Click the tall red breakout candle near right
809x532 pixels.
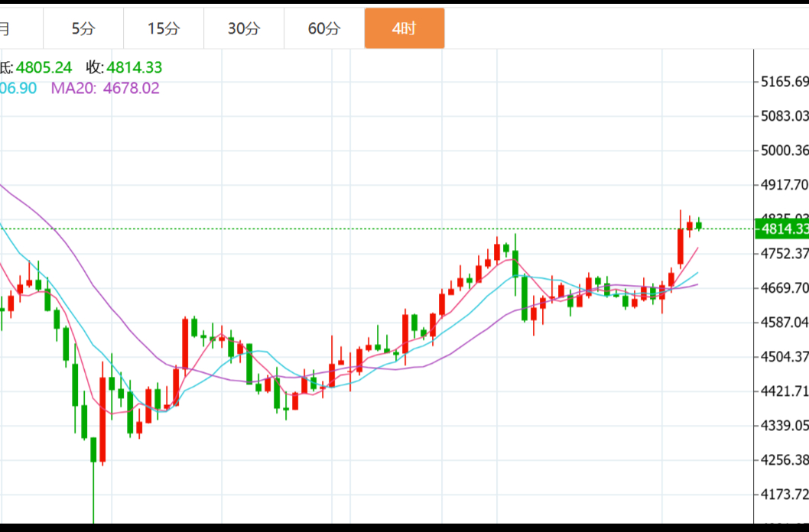680,246
